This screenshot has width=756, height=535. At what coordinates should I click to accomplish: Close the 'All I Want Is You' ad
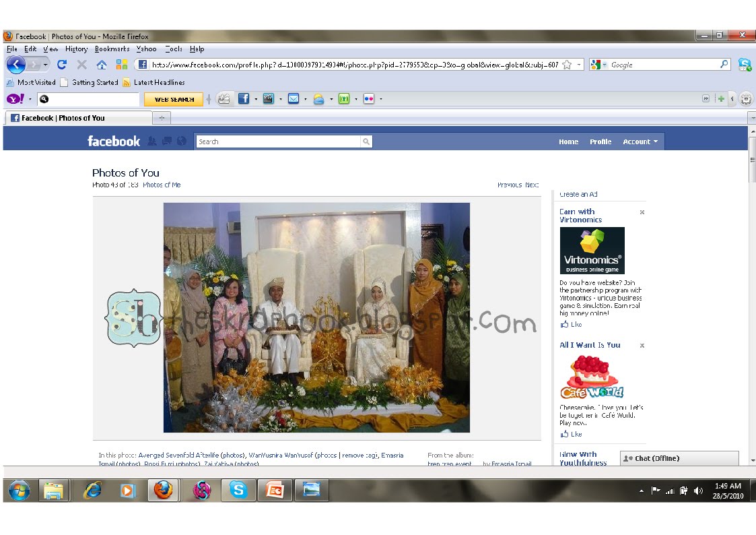point(642,346)
